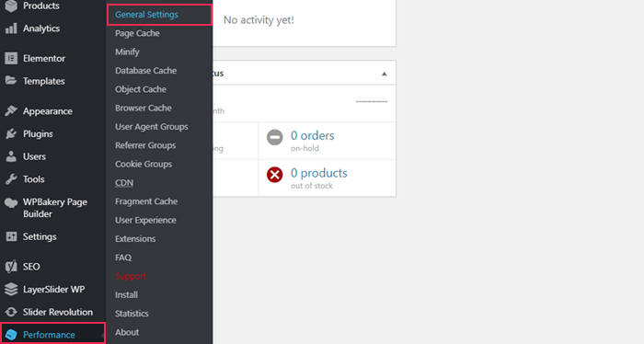Click the Elementor sidebar icon
Screen dimensions: 644x344
click(x=11, y=58)
